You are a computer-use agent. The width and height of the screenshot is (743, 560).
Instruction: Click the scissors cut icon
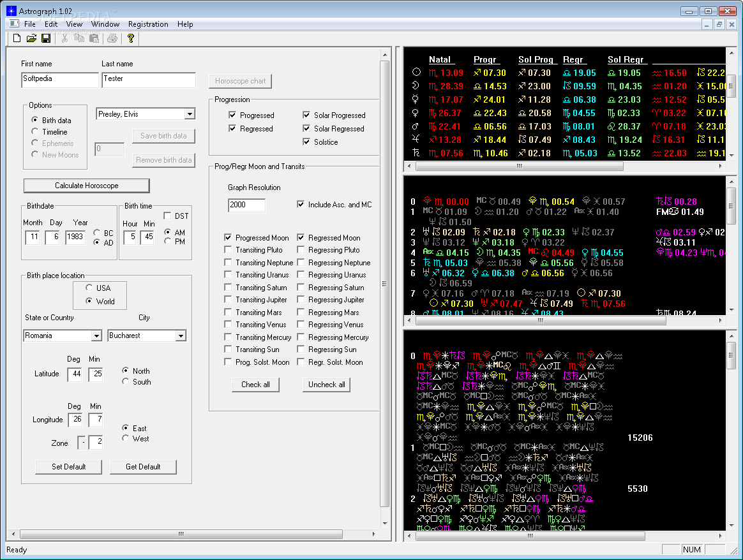tap(64, 39)
